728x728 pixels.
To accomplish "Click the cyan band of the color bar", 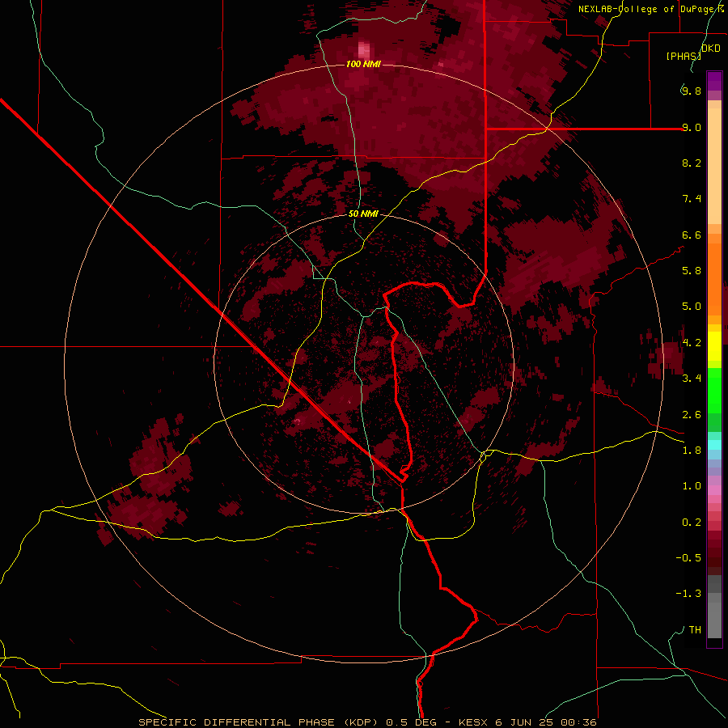I will (714, 445).
